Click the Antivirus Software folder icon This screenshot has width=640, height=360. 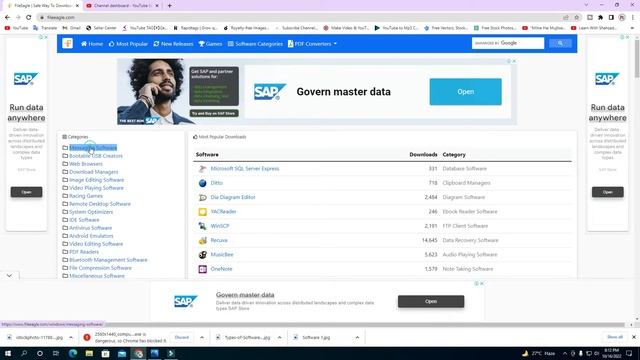pos(65,228)
